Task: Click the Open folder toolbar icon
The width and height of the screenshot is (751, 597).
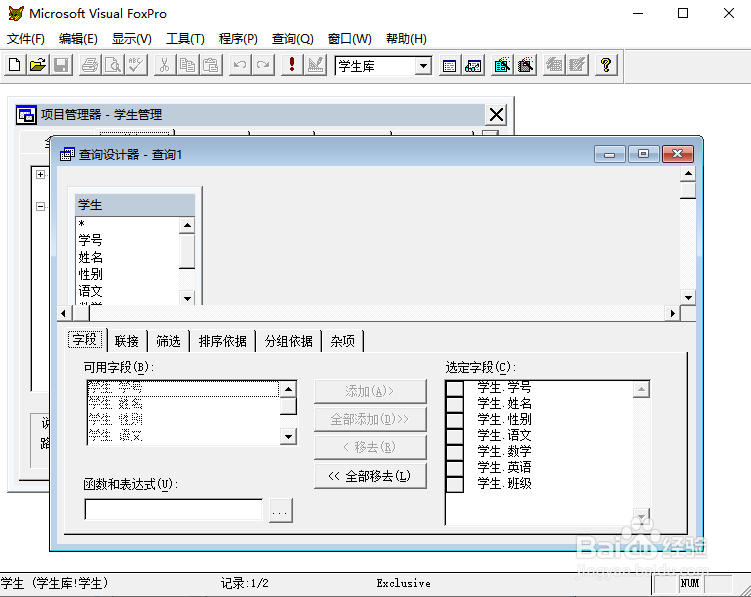Action: [x=38, y=65]
